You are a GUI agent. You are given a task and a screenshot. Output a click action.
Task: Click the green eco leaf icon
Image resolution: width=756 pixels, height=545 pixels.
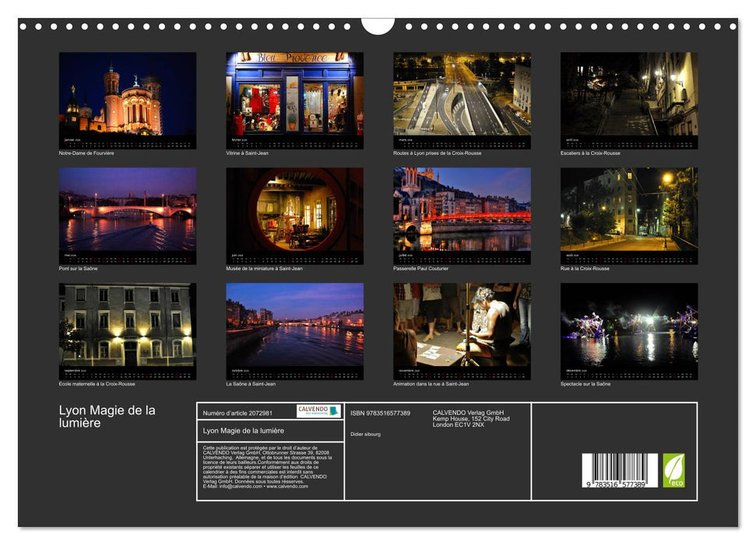pyautogui.click(x=673, y=470)
